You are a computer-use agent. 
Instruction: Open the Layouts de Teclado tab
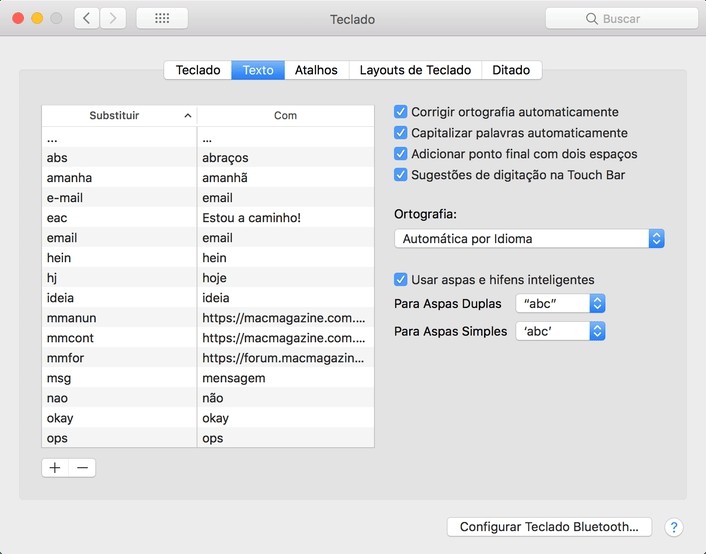click(415, 70)
